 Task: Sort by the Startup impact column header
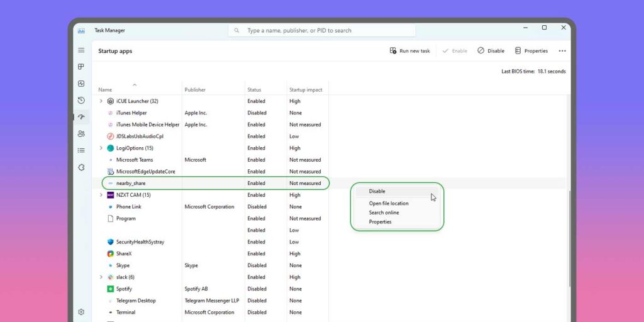[x=306, y=90]
